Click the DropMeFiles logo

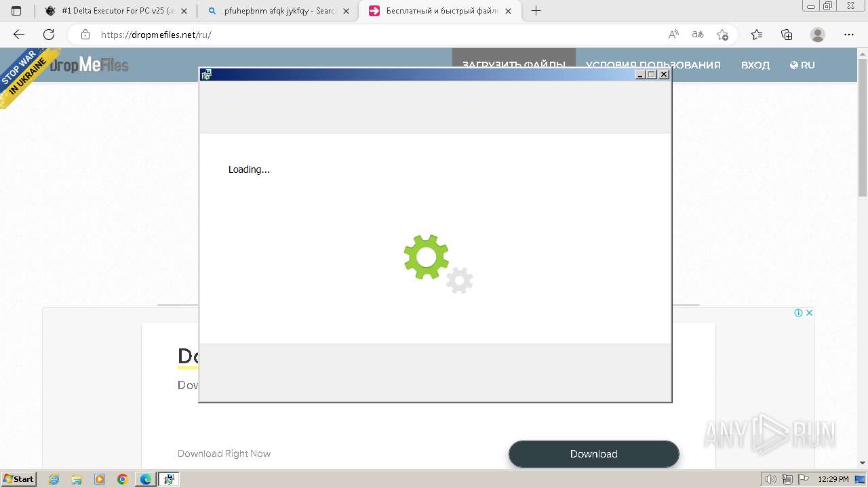pos(89,64)
